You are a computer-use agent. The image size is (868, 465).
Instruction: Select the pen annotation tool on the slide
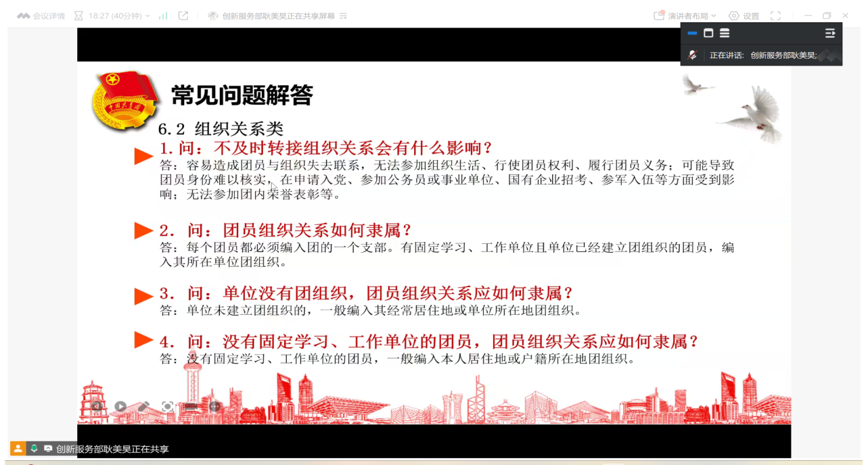pos(143,406)
